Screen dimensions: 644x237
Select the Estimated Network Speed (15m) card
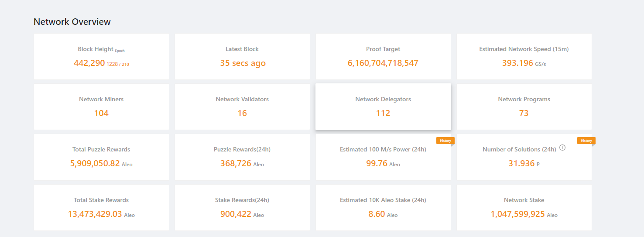pos(524,57)
